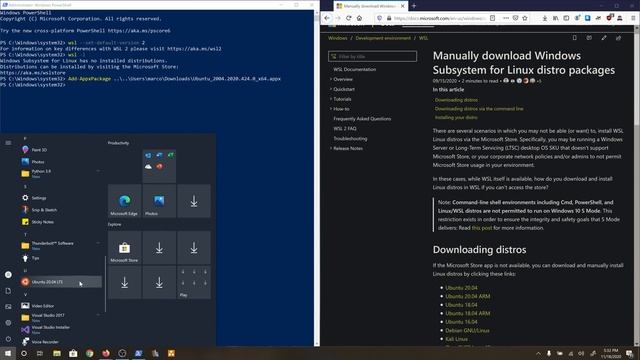Click the Power button in Start rail
The width and height of the screenshot is (640, 360).
[x=8, y=339]
